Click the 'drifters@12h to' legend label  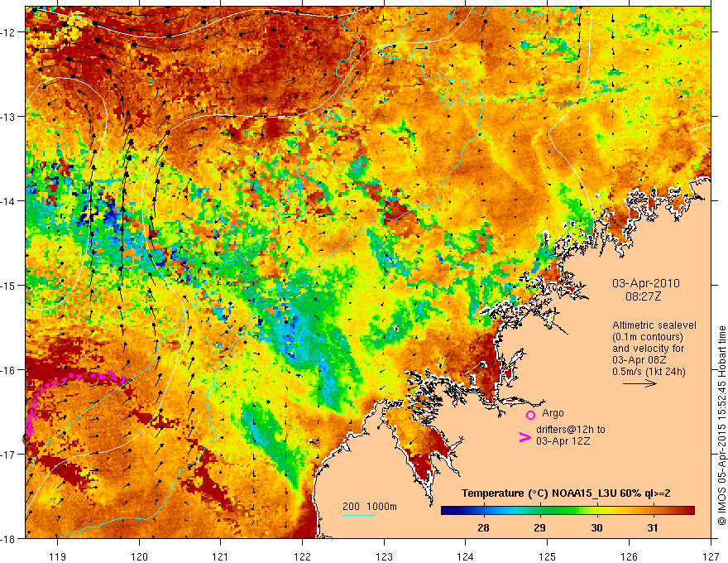click(571, 430)
